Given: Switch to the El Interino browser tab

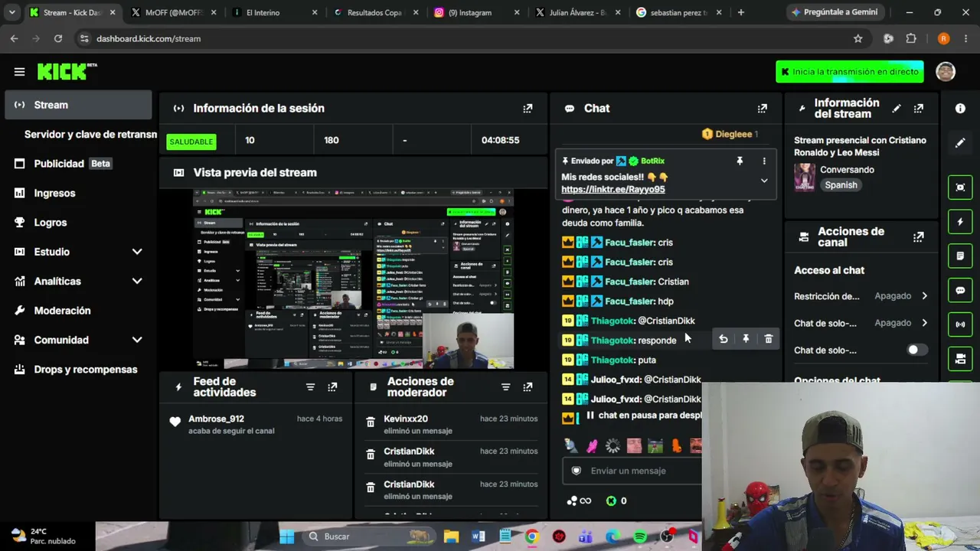Looking at the screenshot, I should pos(275,12).
